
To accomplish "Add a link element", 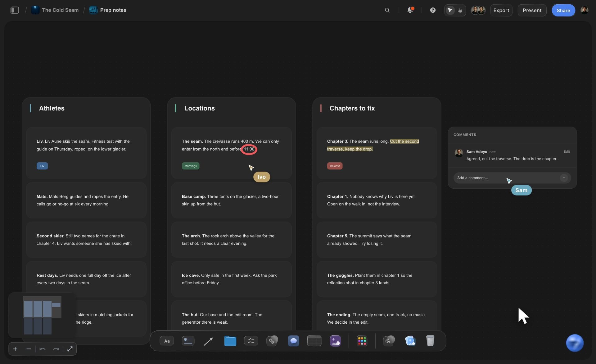I will [x=272, y=341].
